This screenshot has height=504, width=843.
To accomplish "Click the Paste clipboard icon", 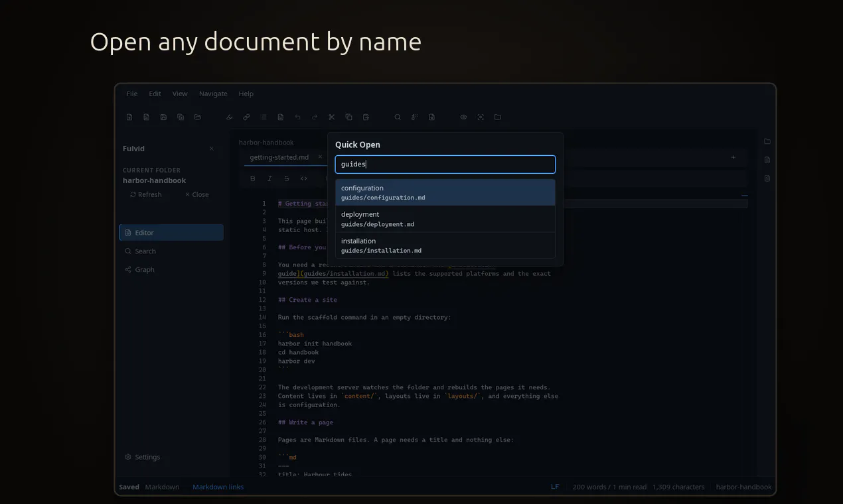I will tap(366, 117).
